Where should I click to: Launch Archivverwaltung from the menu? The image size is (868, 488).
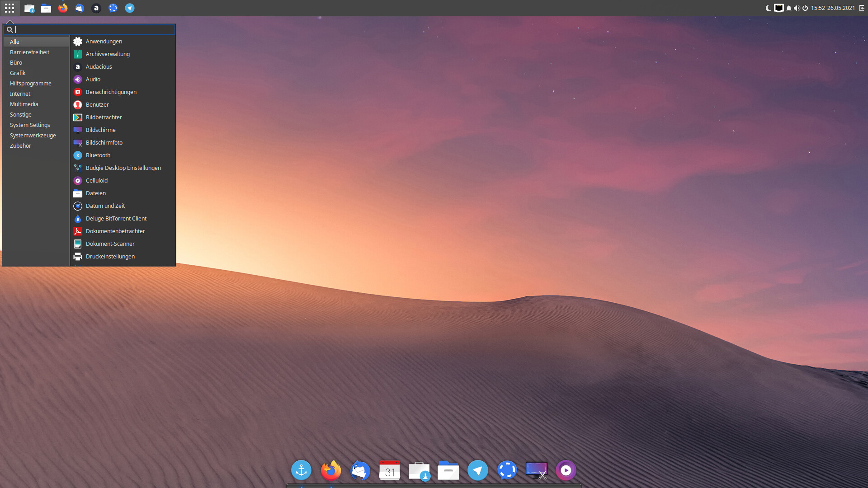123,54
